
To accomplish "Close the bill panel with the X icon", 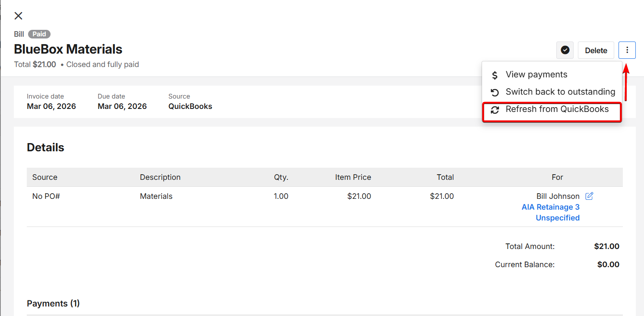I will tap(18, 16).
